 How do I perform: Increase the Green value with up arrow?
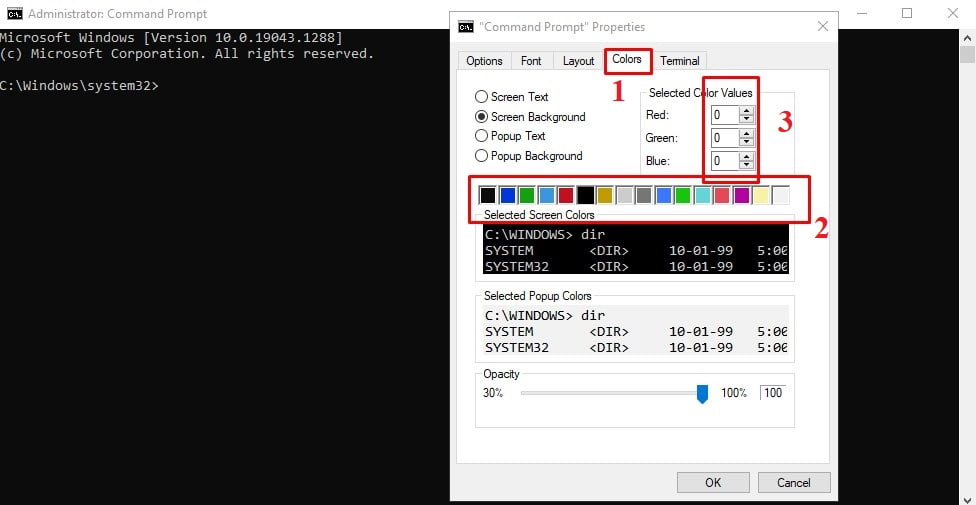(746, 133)
